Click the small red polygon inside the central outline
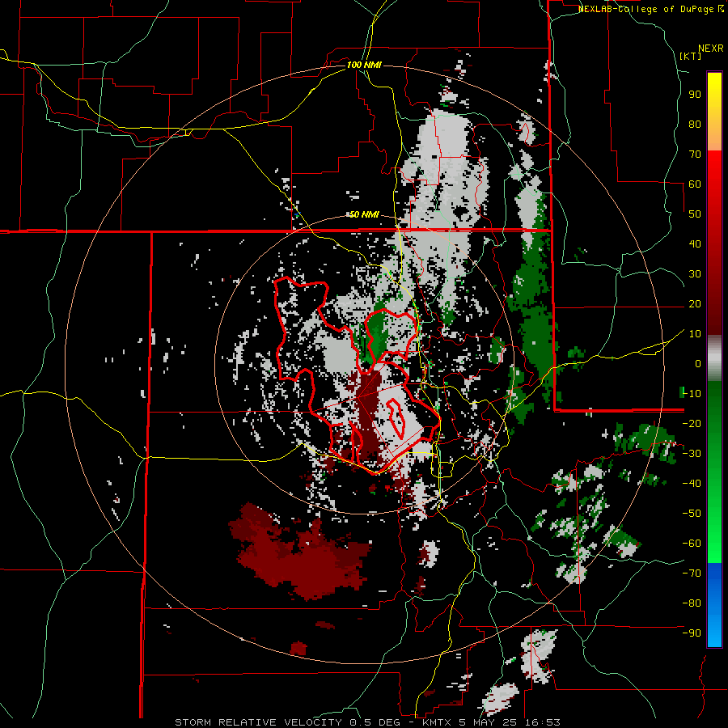Screen dimensions: 728x728 (x=396, y=418)
